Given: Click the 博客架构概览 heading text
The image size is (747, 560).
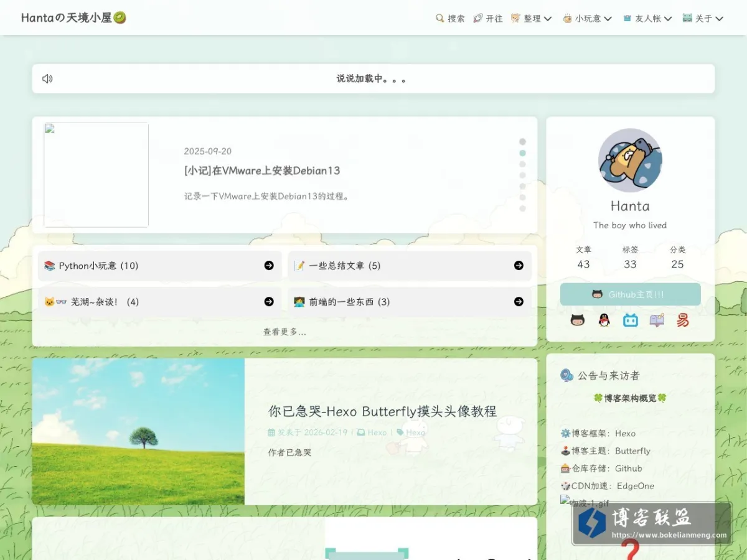Looking at the screenshot, I should pos(630,398).
